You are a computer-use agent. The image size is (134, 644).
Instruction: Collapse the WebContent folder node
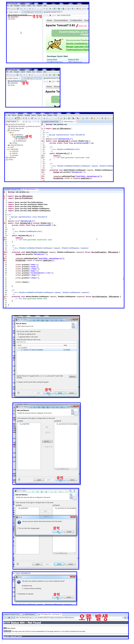tap(8, 149)
